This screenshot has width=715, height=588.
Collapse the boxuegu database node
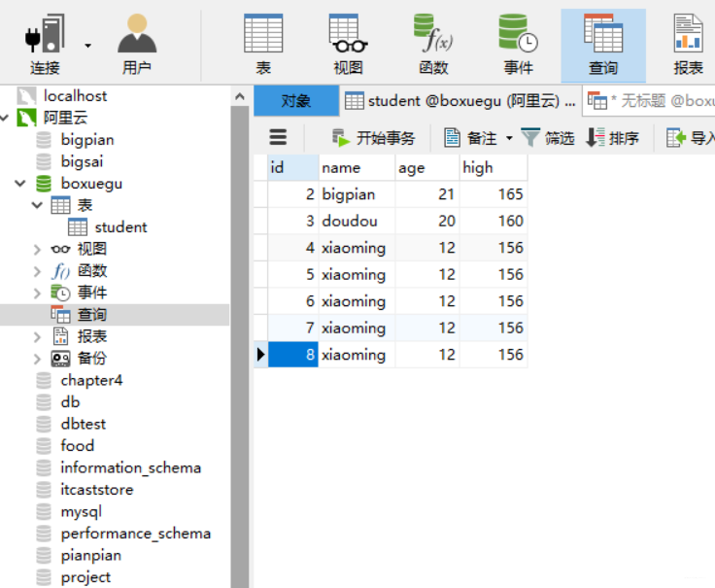point(20,184)
